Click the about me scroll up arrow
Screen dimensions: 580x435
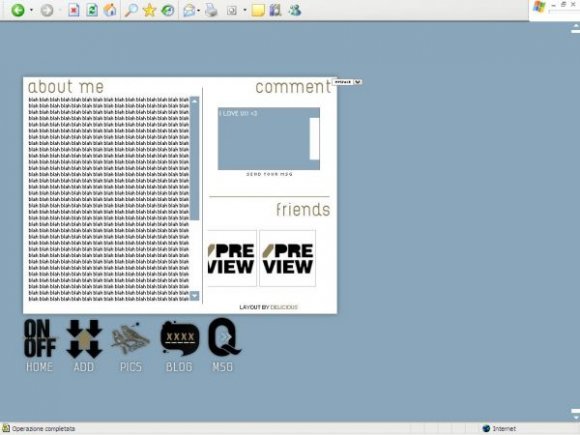(x=195, y=101)
